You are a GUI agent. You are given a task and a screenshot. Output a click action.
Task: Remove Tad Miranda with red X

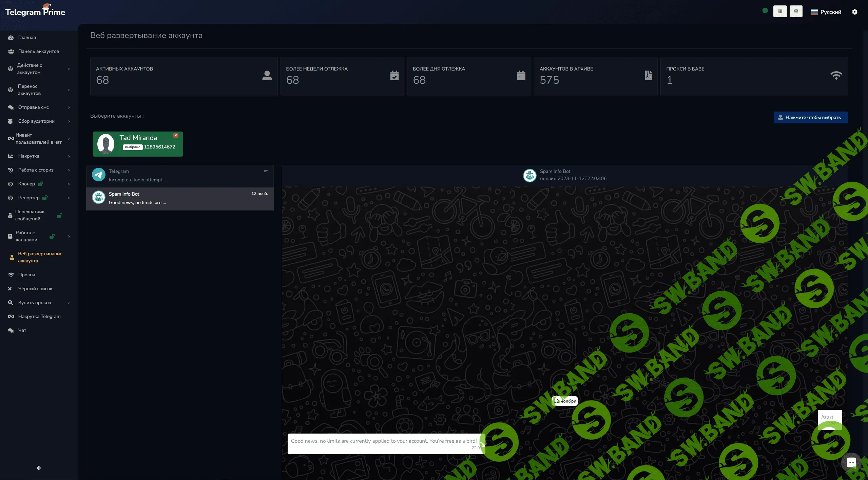tap(176, 135)
